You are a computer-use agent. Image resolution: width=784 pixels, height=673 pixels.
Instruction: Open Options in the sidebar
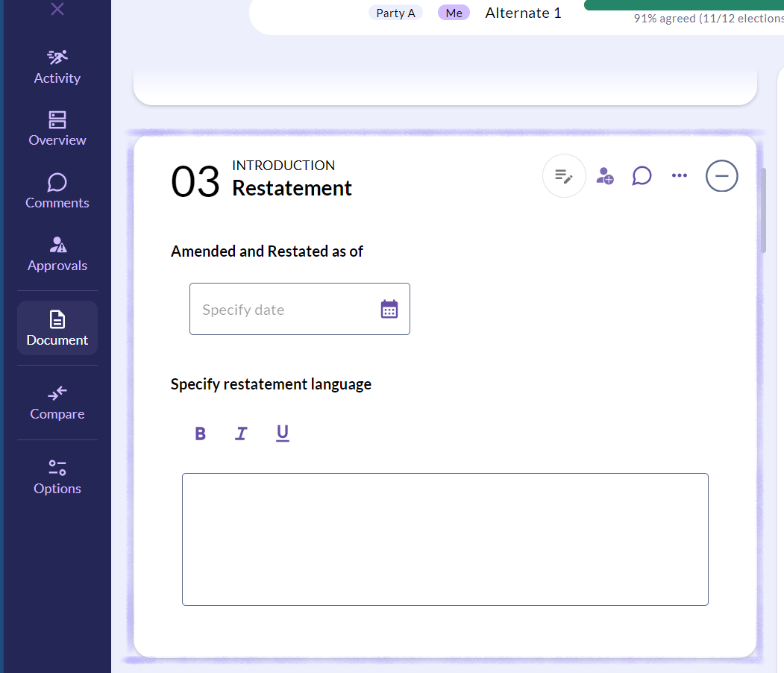57,478
